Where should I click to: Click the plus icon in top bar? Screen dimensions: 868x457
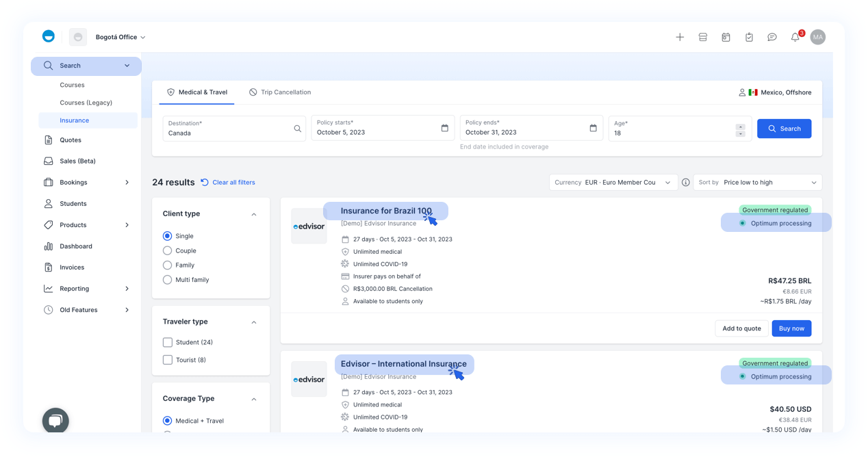(680, 37)
